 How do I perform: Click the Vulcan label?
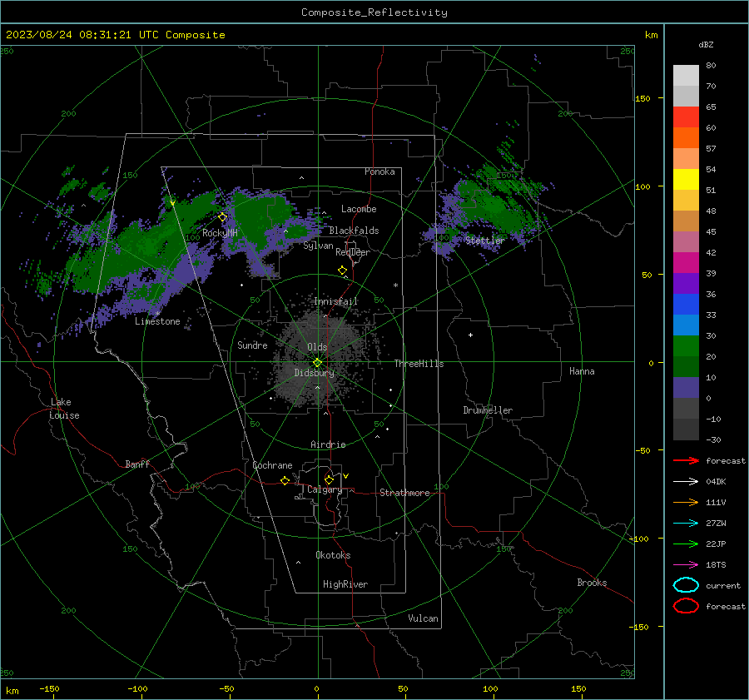(423, 618)
